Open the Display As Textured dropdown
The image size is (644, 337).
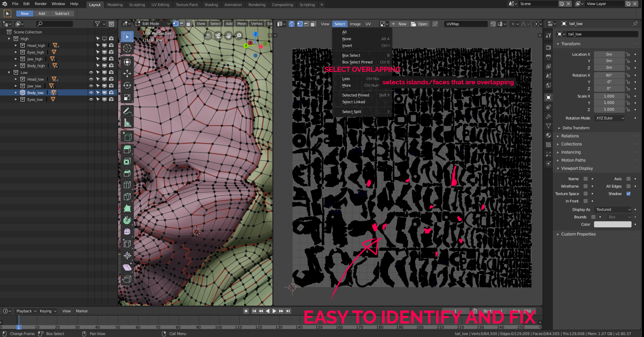click(x=613, y=209)
